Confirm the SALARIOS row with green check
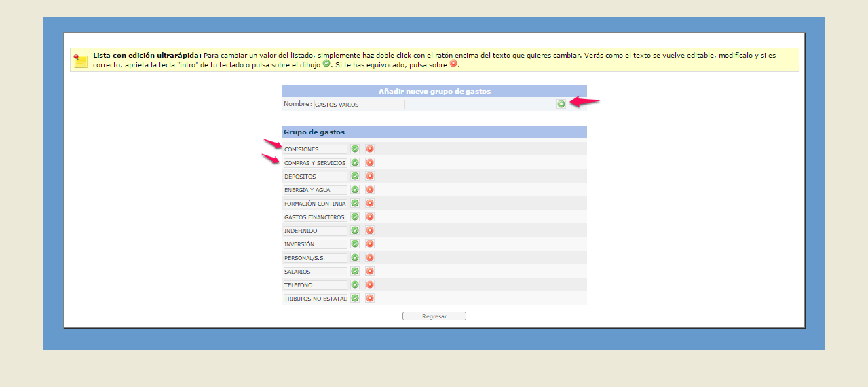The height and width of the screenshot is (387, 868). [355, 271]
